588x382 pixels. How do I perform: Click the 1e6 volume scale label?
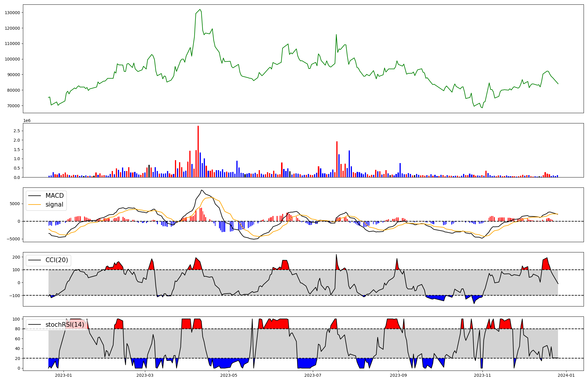[x=27, y=121]
